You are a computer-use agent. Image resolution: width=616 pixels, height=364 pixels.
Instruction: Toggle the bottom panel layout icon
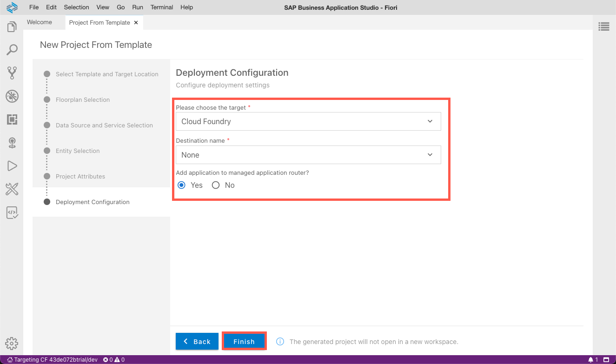606,360
